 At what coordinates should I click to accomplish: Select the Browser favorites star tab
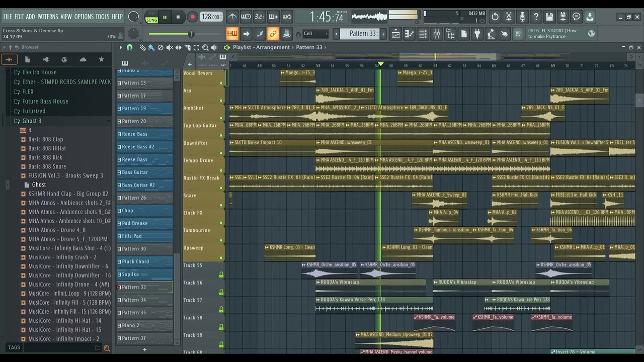[101, 59]
